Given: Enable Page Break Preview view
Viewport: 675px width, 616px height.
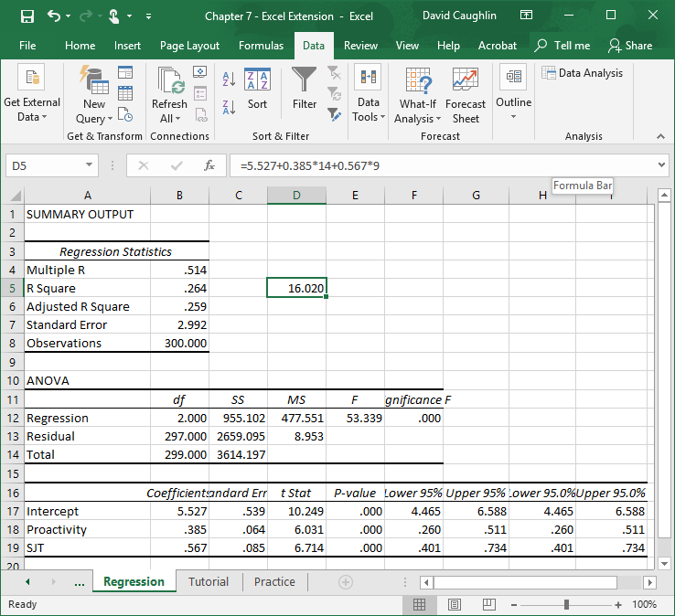Looking at the screenshot, I should [488, 604].
